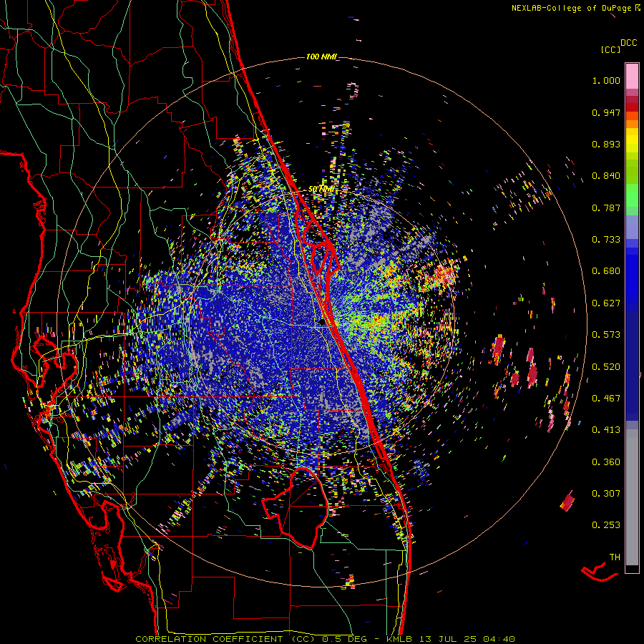Click the DCC label above the color scale
Image resolution: width=644 pixels, height=644 pixels.
[x=628, y=43]
